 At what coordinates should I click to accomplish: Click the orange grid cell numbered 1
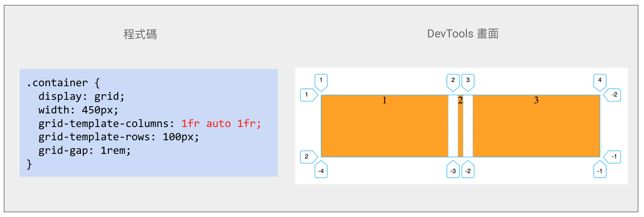pos(384,126)
